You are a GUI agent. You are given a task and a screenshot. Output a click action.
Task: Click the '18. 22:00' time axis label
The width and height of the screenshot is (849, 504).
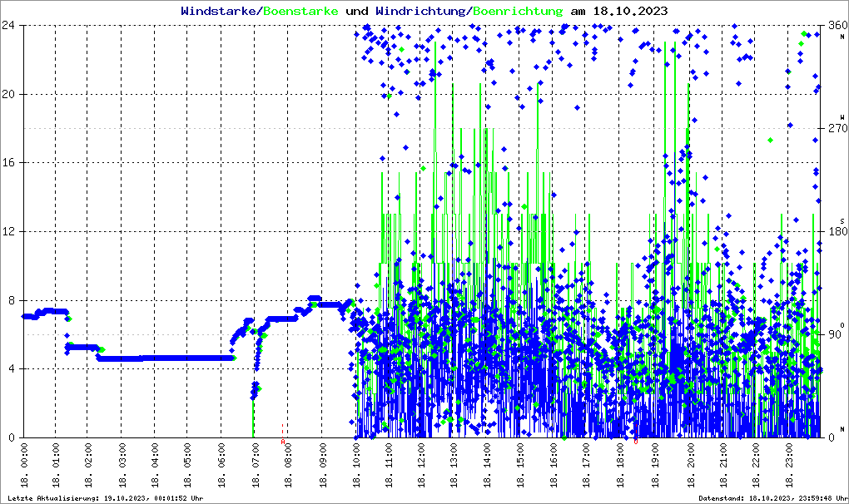(x=756, y=465)
